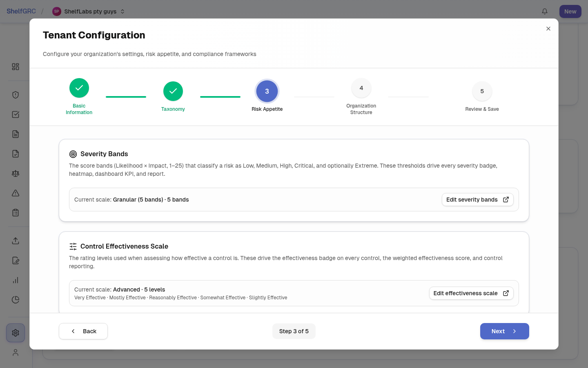Open the clipboard list icon in sidebar
The image size is (588, 368).
tap(16, 213)
